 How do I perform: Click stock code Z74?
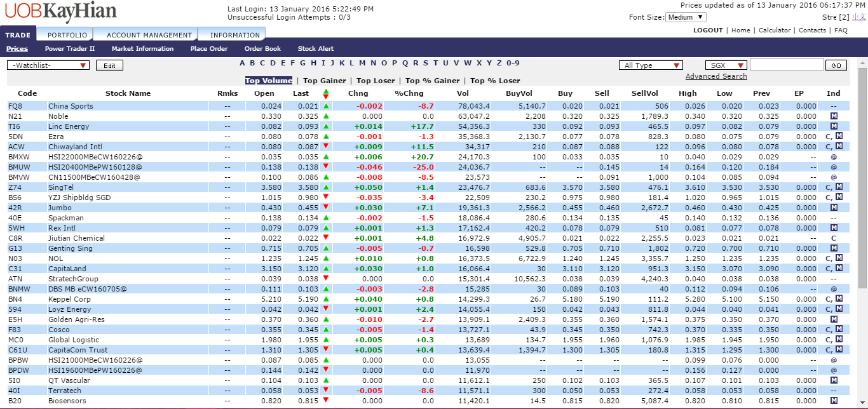click(x=14, y=187)
